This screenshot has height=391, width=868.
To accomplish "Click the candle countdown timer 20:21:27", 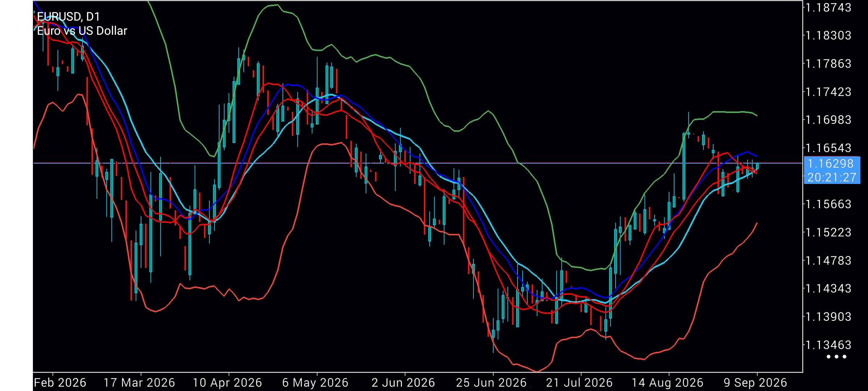I will pyautogui.click(x=832, y=177).
